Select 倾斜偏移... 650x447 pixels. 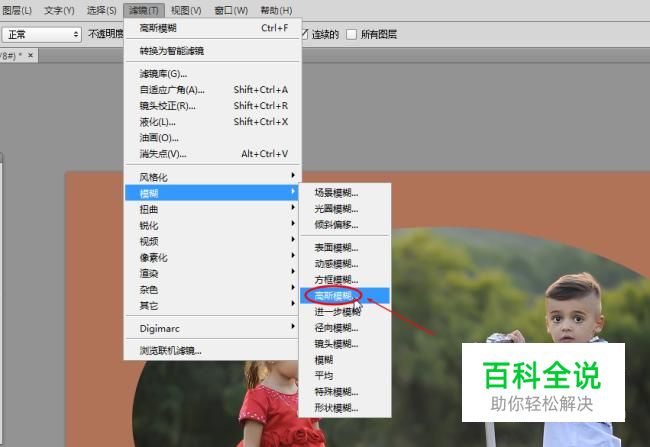pos(344,225)
